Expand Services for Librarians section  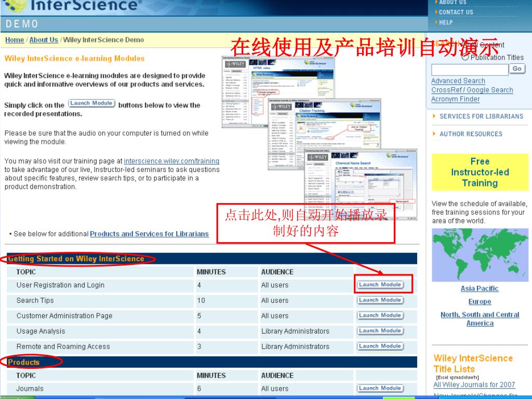[x=481, y=116]
